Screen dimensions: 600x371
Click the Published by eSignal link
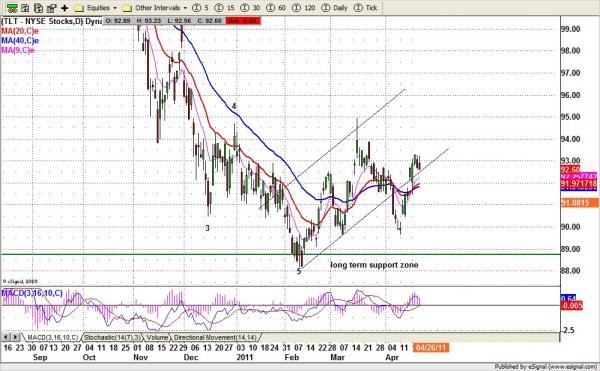pos(546,367)
